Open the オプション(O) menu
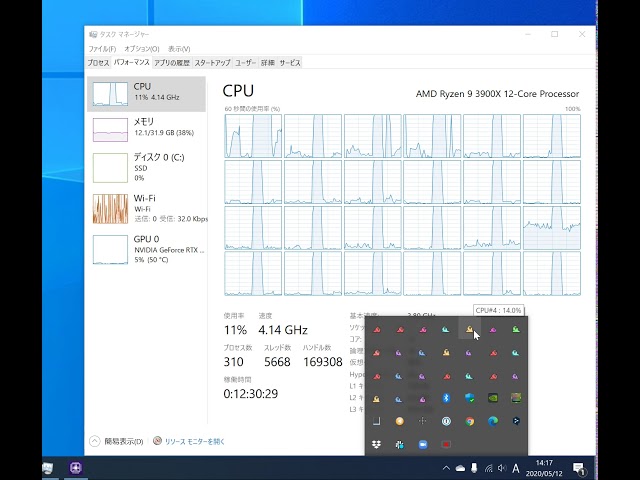The height and width of the screenshot is (480, 640). (141, 48)
